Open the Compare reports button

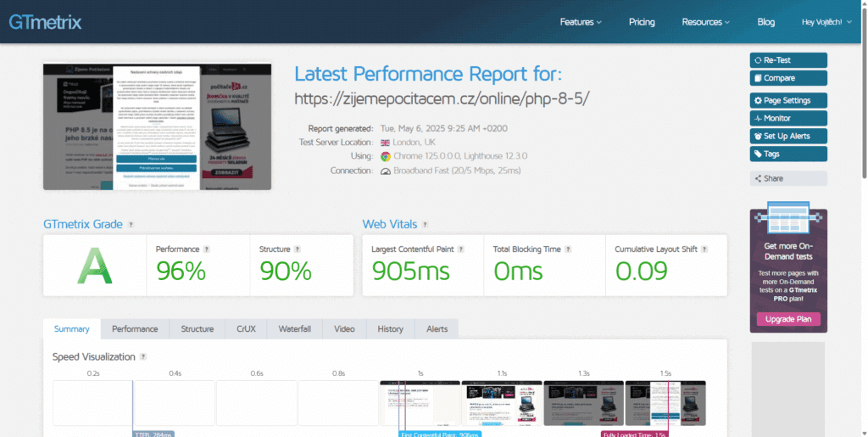tap(787, 78)
